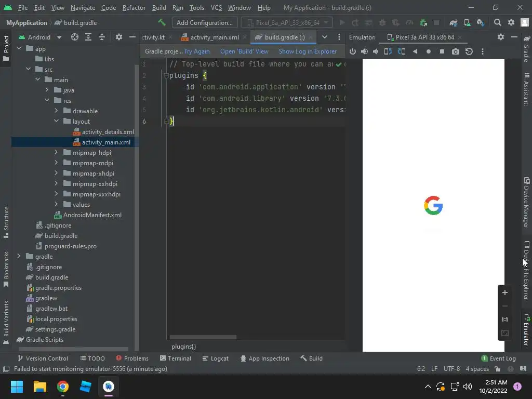Open emulator snapshots icon
Viewport: 532px width, 399px height.
[x=469, y=51]
